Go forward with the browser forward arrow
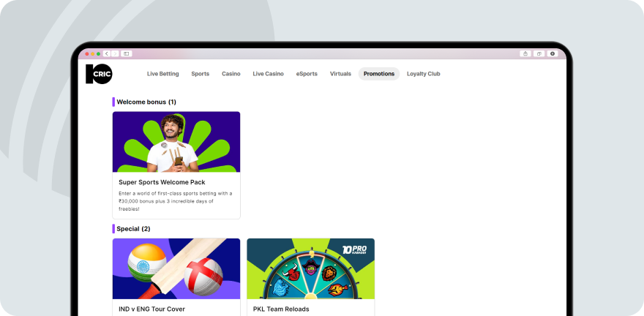644x316 pixels. coord(115,53)
